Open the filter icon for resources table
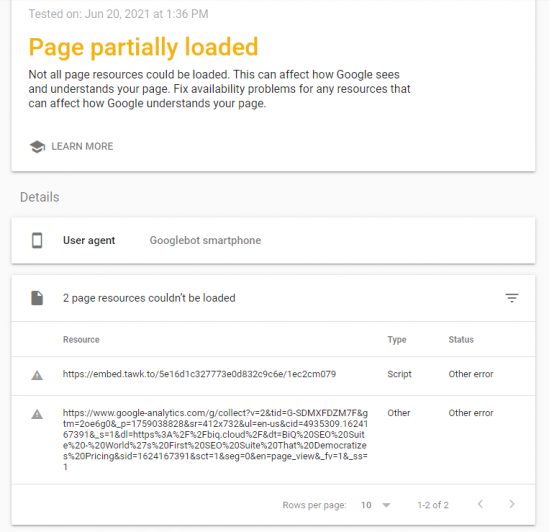 pos(512,298)
